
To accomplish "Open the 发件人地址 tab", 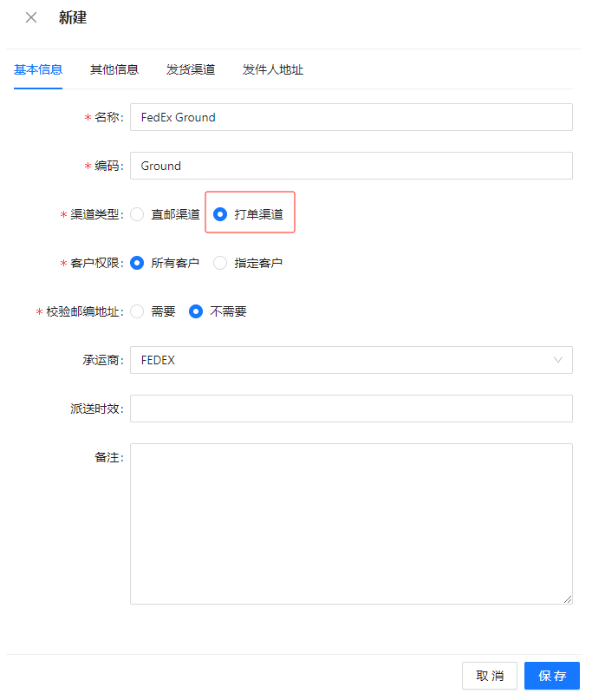I will (273, 69).
